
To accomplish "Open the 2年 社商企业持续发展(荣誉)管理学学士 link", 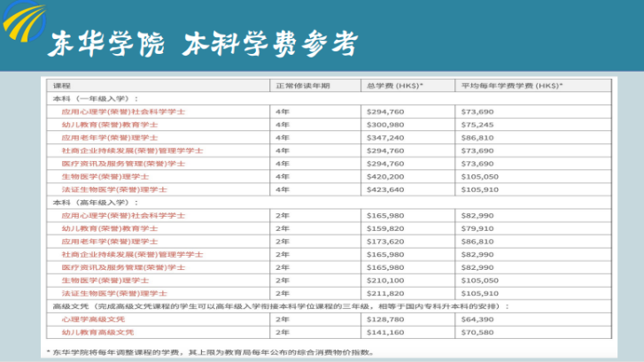I will point(132,255).
